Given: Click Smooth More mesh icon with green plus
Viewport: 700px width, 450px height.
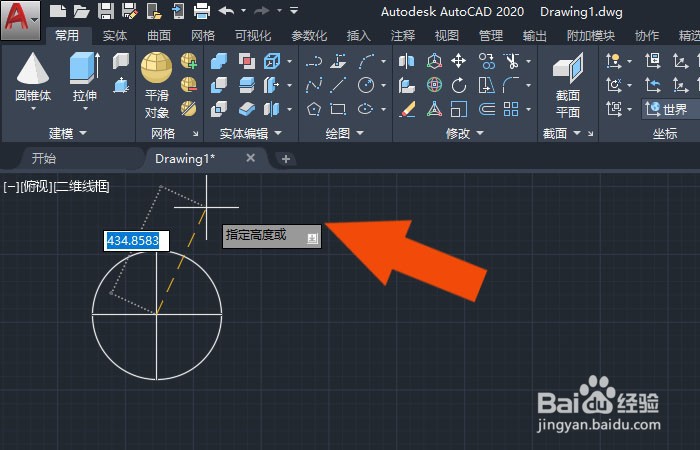Looking at the screenshot, I should click(x=189, y=61).
